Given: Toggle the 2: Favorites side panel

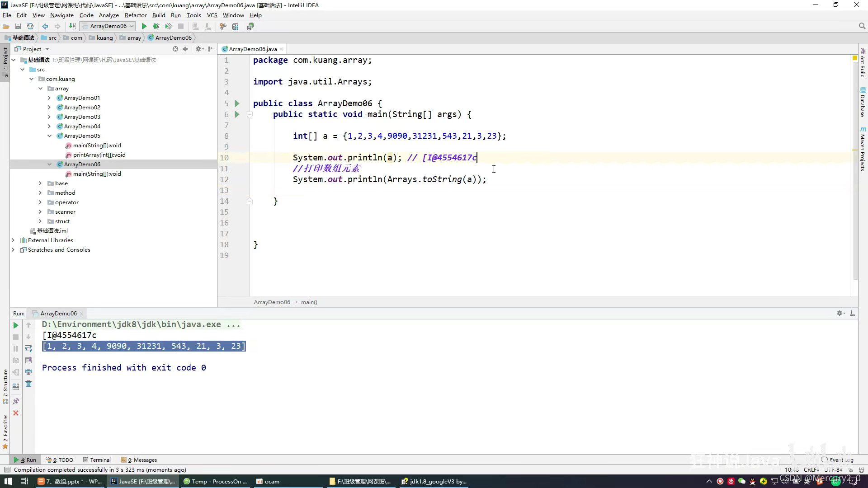Looking at the screenshot, I should tap(5, 432).
